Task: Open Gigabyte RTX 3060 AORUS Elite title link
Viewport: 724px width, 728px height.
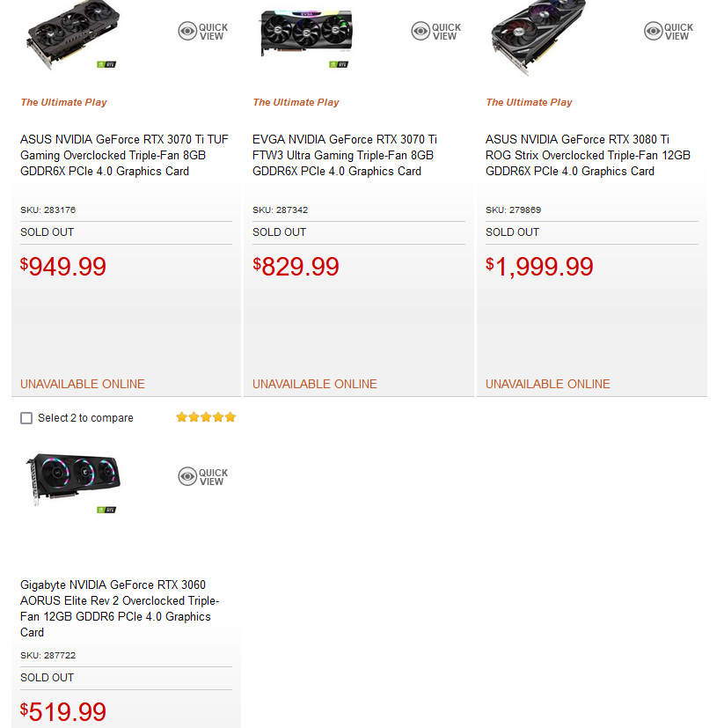Action: [120, 608]
